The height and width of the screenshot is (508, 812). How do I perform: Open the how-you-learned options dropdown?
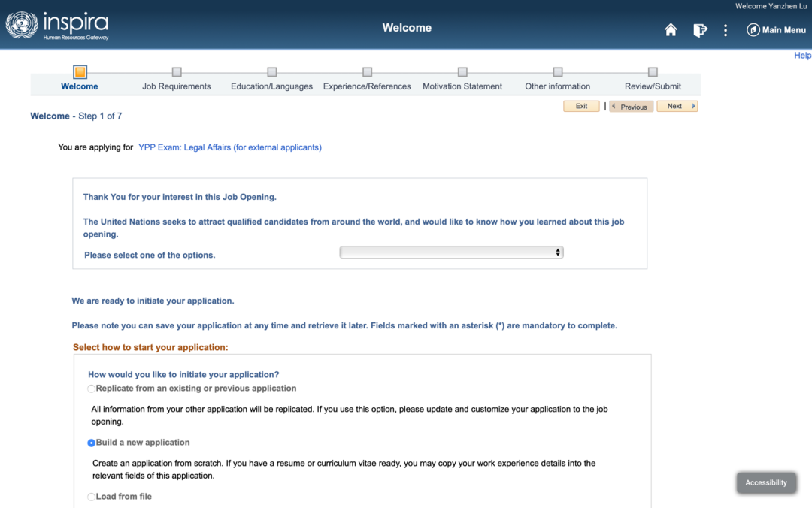(x=451, y=252)
